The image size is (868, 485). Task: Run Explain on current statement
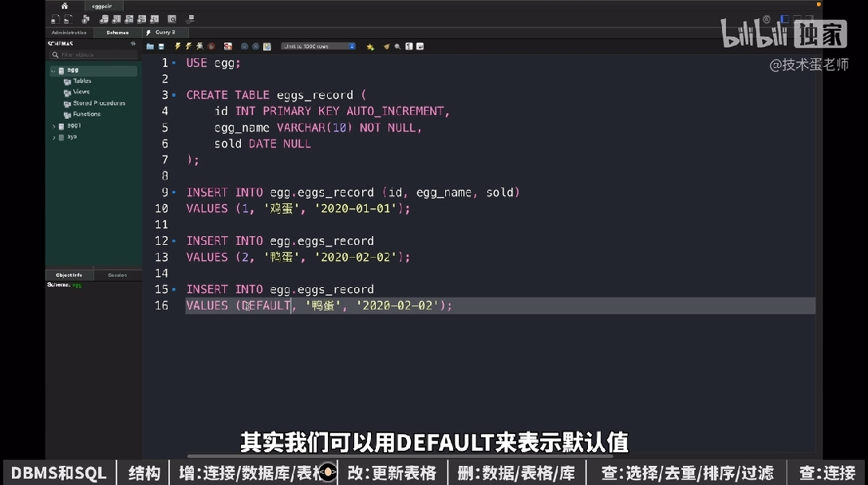click(199, 46)
